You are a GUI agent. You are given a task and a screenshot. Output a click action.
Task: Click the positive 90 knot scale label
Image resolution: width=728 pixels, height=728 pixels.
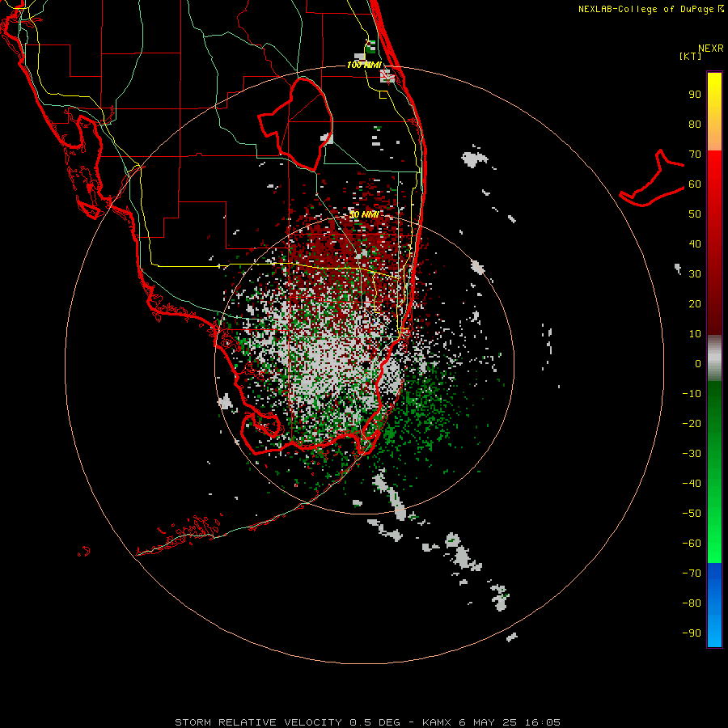695,95
